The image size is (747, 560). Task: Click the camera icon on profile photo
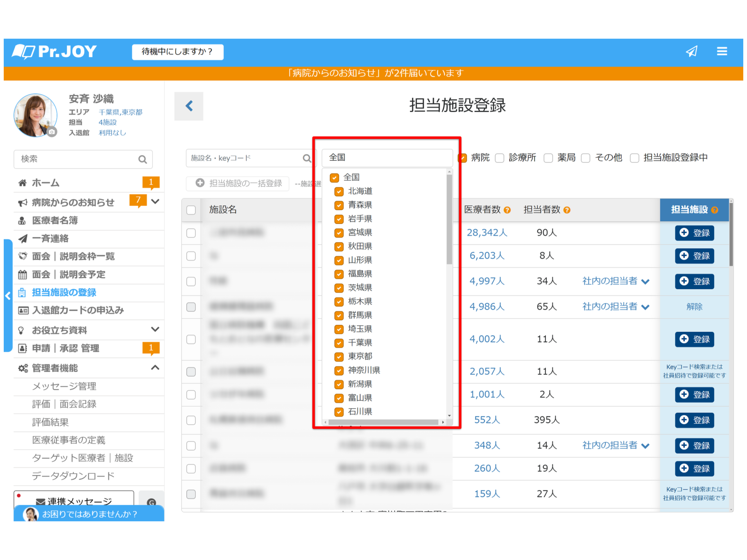52,132
